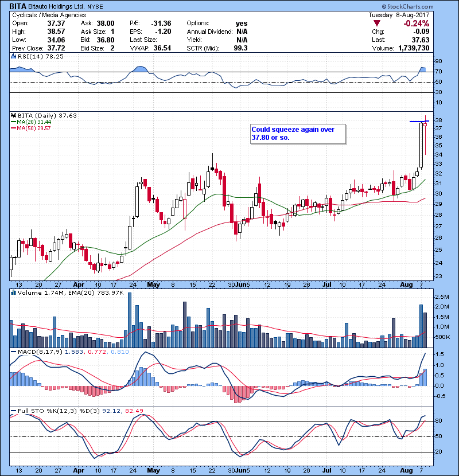This screenshot has height=476, width=459.
Task: Click the 'Could squeeze again' annotation box
Action: coord(298,134)
